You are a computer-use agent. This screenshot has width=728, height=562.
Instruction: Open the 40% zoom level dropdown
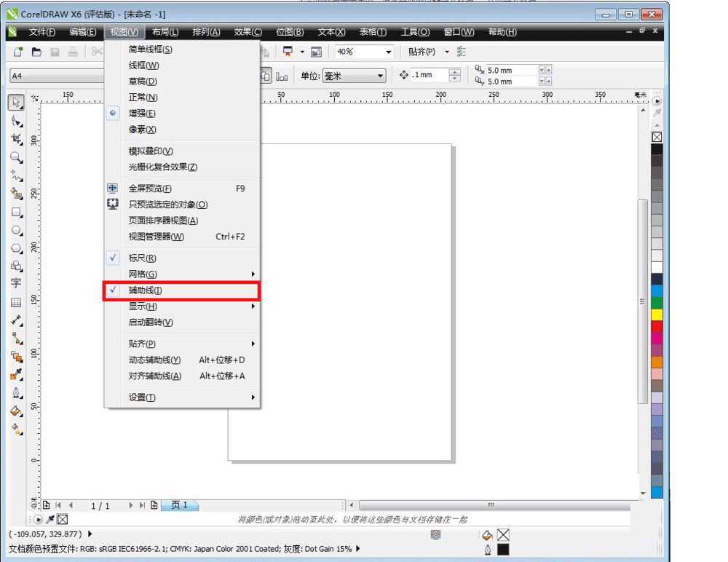(x=389, y=52)
